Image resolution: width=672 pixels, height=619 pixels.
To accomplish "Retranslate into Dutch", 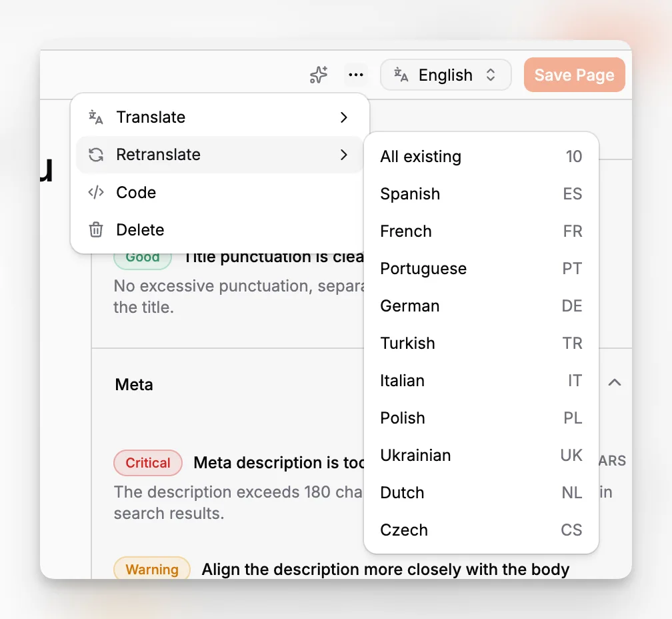I will point(481,492).
